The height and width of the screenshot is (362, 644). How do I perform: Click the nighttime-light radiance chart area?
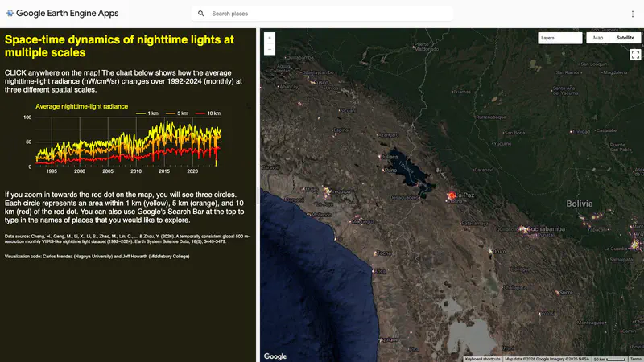coord(128,142)
